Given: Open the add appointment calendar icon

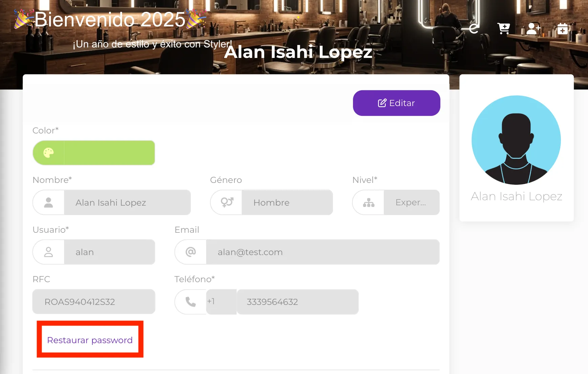Looking at the screenshot, I should (x=562, y=29).
